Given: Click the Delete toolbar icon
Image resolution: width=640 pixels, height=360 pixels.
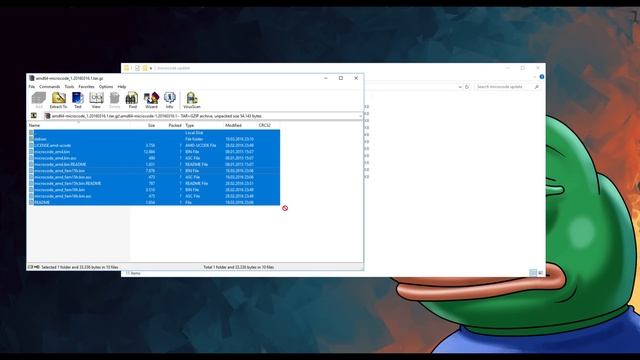Looking at the screenshot, I should click(x=115, y=100).
